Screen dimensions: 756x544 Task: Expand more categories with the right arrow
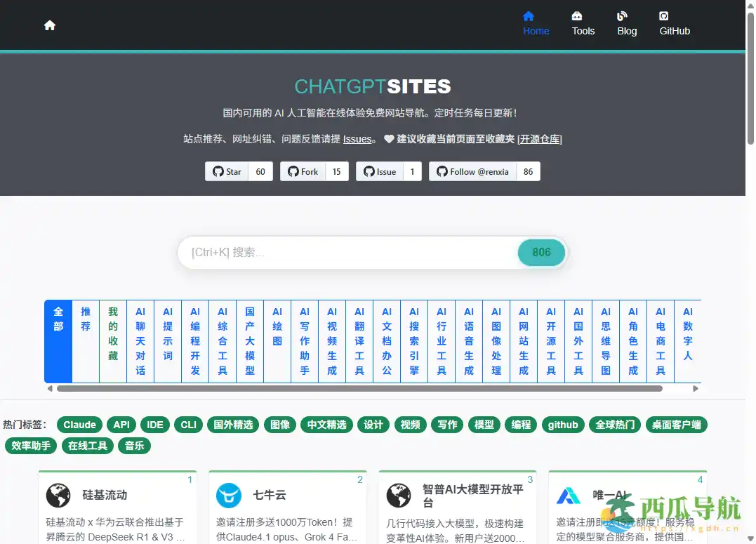click(x=696, y=388)
